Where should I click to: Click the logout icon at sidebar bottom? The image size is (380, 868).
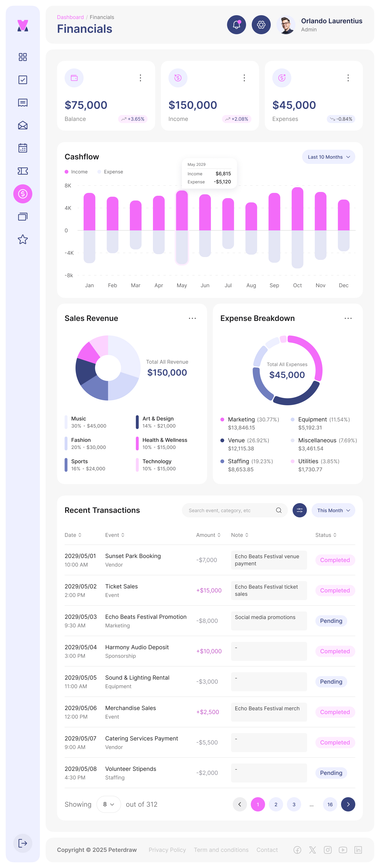tap(23, 843)
